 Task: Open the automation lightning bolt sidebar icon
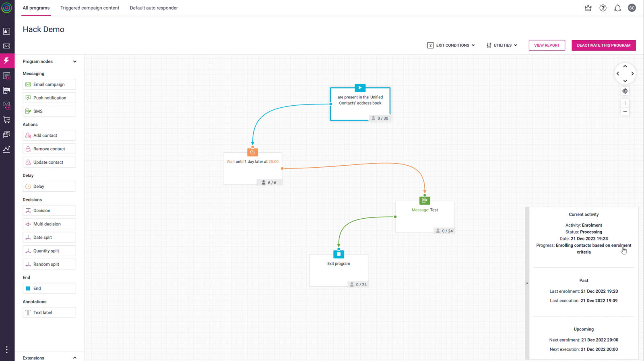[7, 61]
